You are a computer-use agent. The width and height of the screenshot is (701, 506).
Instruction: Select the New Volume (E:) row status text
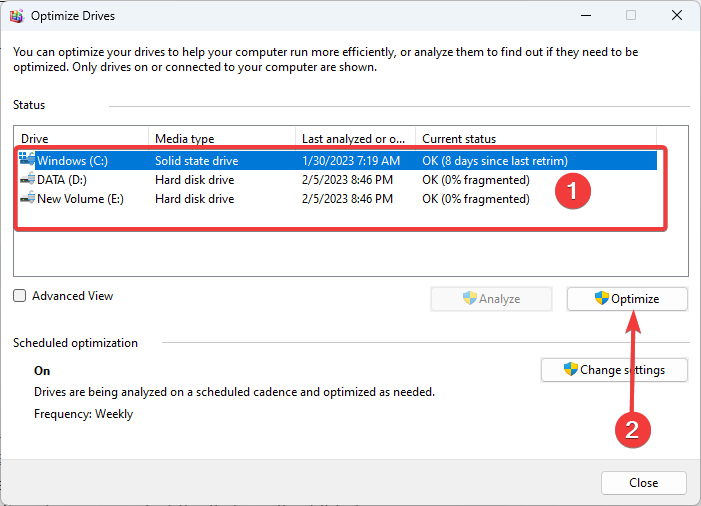click(x=476, y=199)
